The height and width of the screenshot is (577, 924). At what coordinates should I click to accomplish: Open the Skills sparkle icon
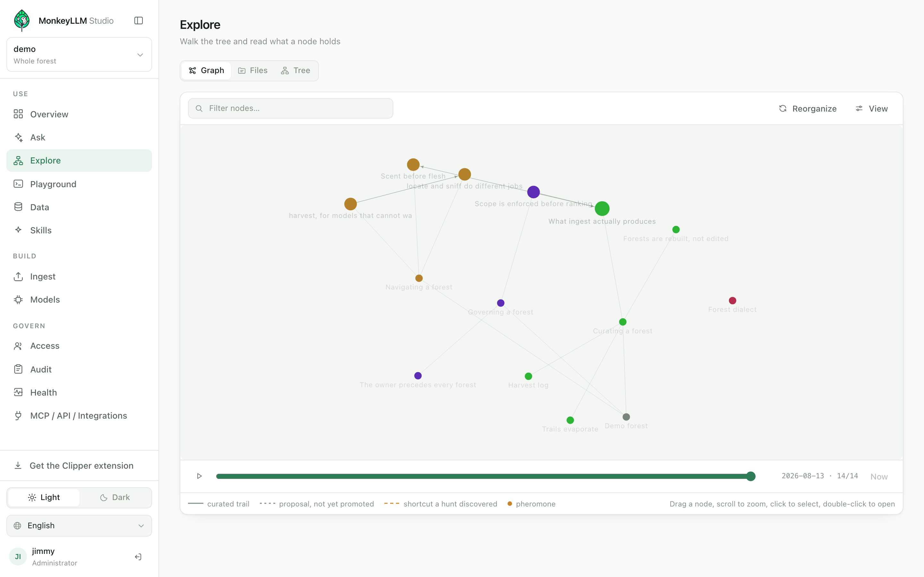[x=18, y=230]
